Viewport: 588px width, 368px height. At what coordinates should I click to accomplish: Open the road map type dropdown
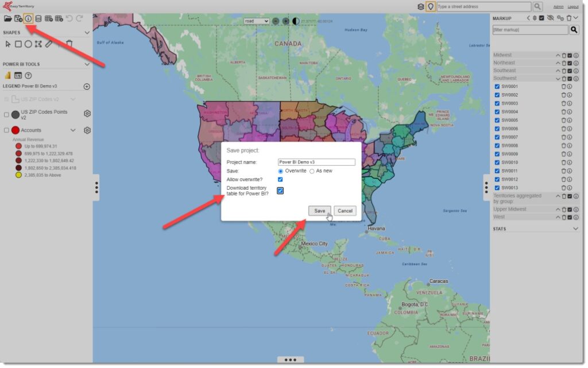[256, 21]
